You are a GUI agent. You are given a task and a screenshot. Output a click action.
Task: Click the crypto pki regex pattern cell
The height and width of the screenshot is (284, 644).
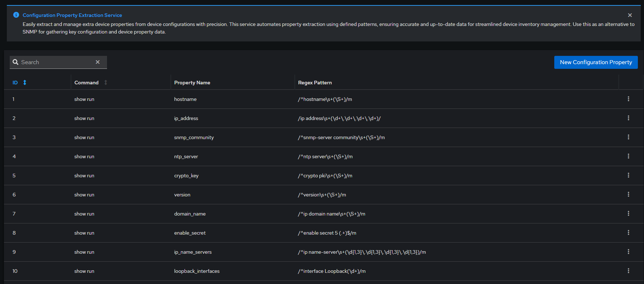[325, 176]
